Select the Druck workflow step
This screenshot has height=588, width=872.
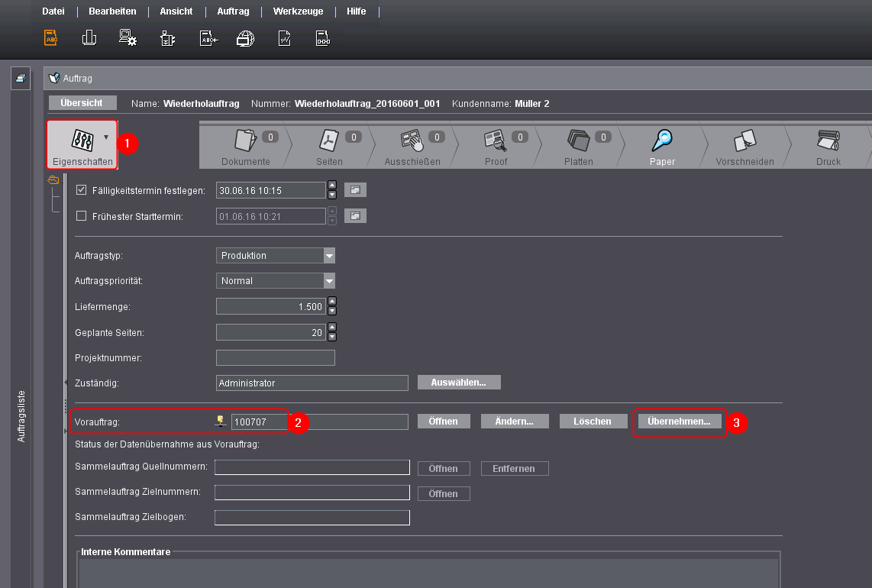click(828, 147)
